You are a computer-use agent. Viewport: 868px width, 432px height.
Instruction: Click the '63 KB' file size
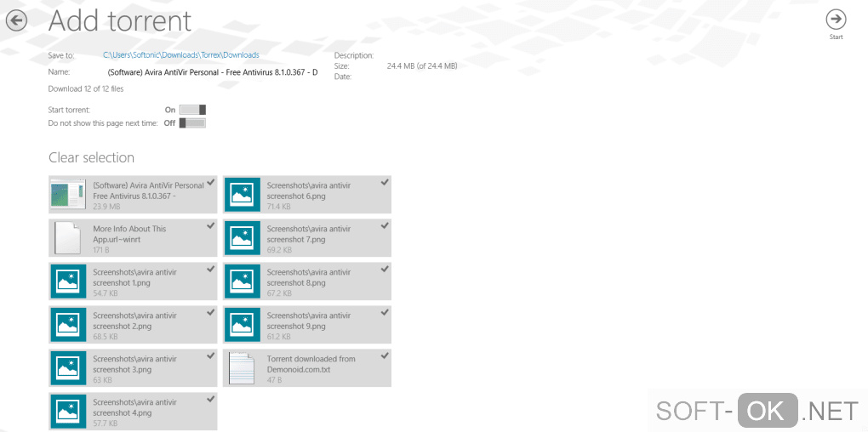pos(102,380)
